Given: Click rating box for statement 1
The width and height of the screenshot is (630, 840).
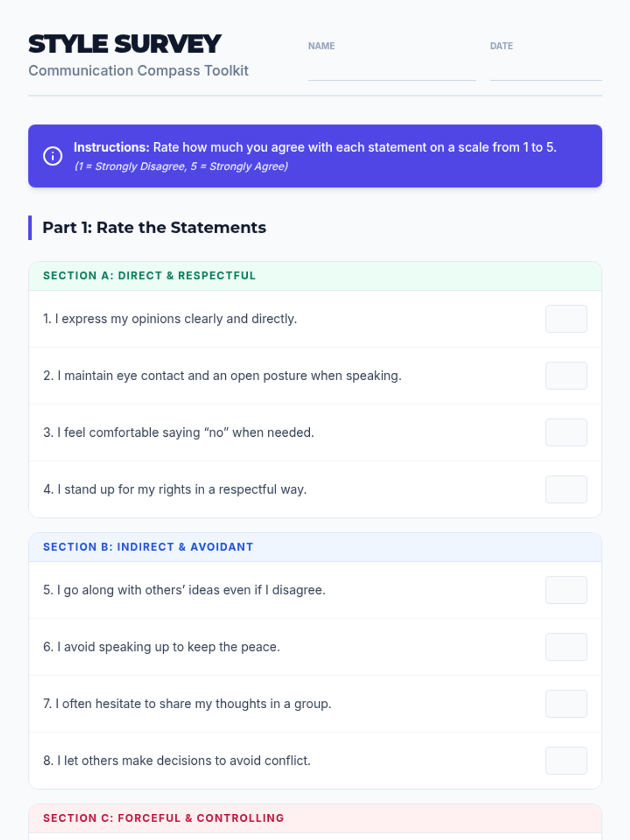Looking at the screenshot, I should [566, 319].
